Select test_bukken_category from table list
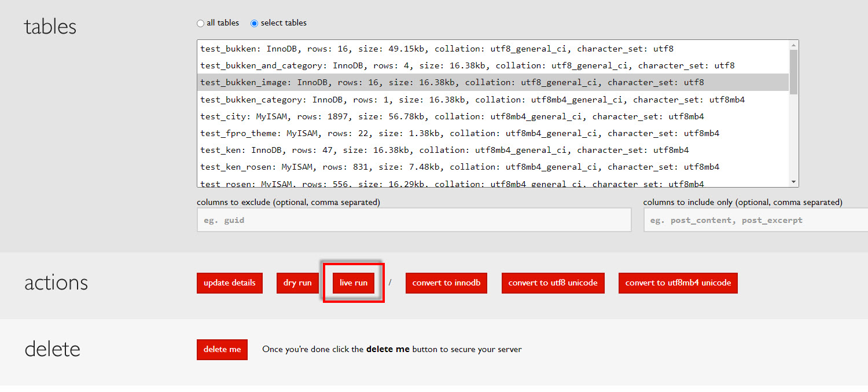This screenshot has width=868, height=392. 472,100
